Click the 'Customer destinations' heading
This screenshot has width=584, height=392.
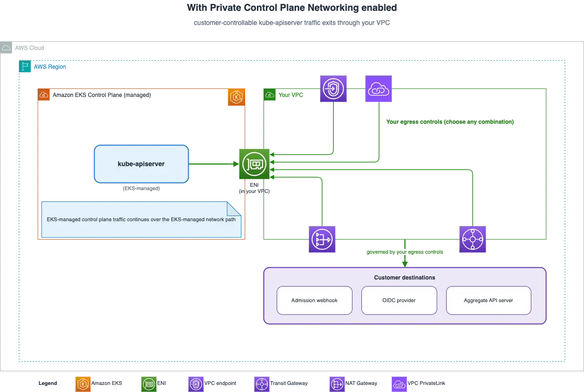click(x=405, y=278)
